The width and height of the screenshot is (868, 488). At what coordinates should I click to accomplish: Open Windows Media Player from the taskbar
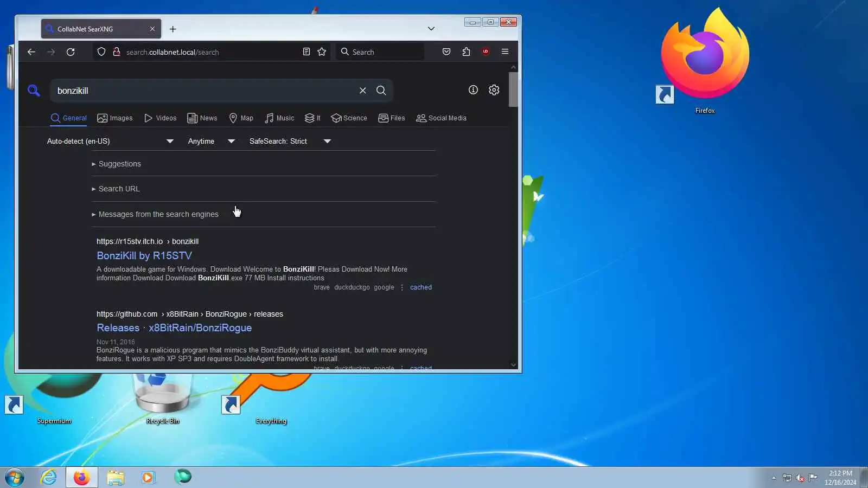click(x=148, y=477)
